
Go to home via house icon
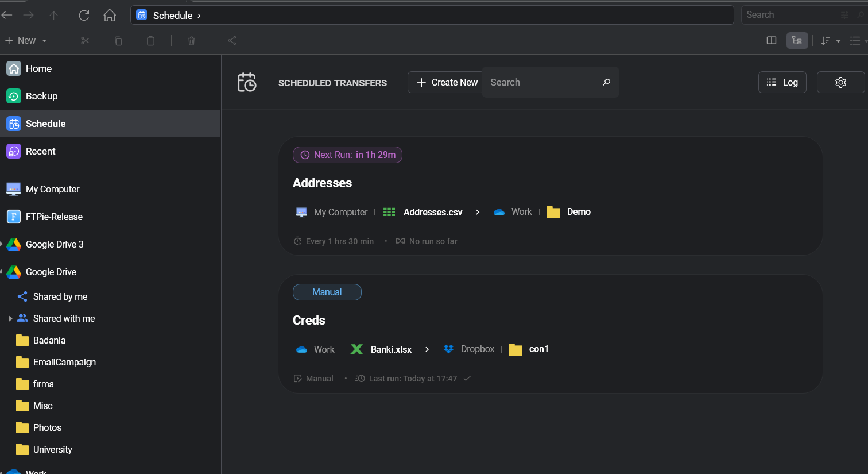[x=110, y=16]
